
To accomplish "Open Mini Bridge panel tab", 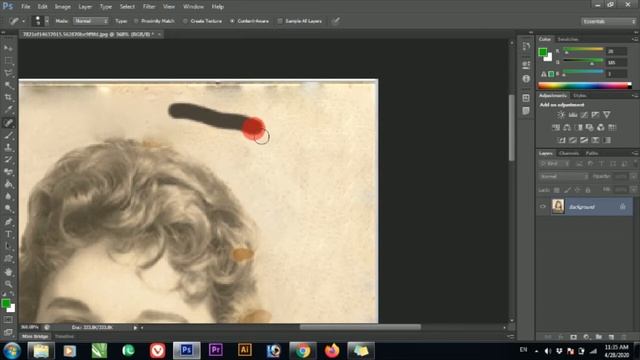I will pos(35,336).
